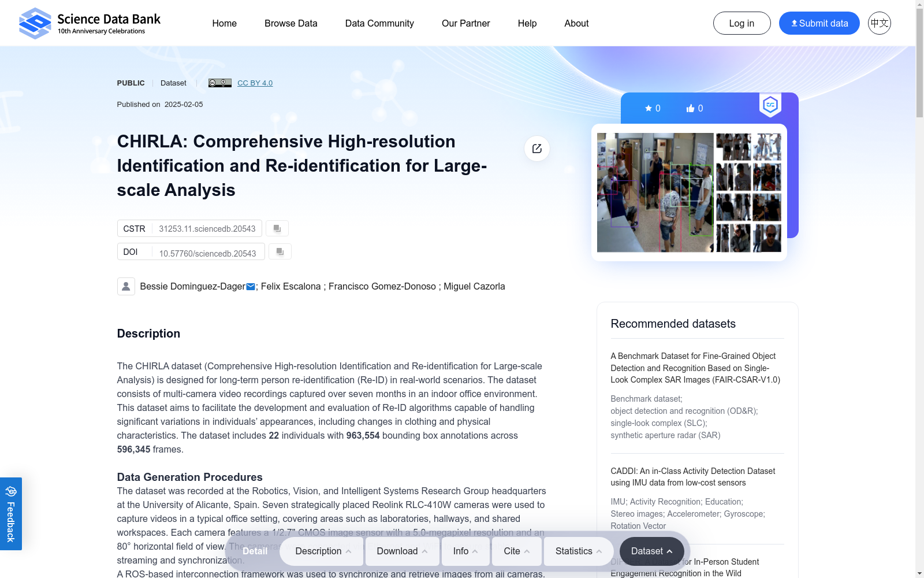Expand the Dataset dropdown
Screen dimensions: 924x578
[651, 551]
